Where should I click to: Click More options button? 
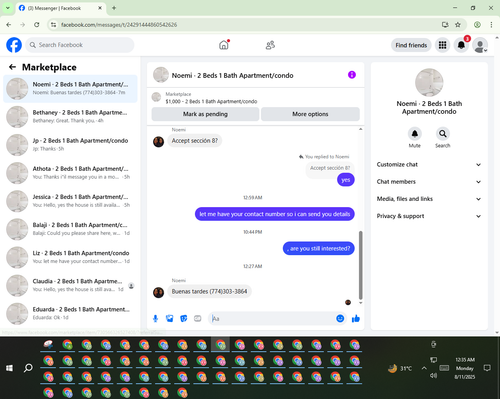tap(310, 114)
